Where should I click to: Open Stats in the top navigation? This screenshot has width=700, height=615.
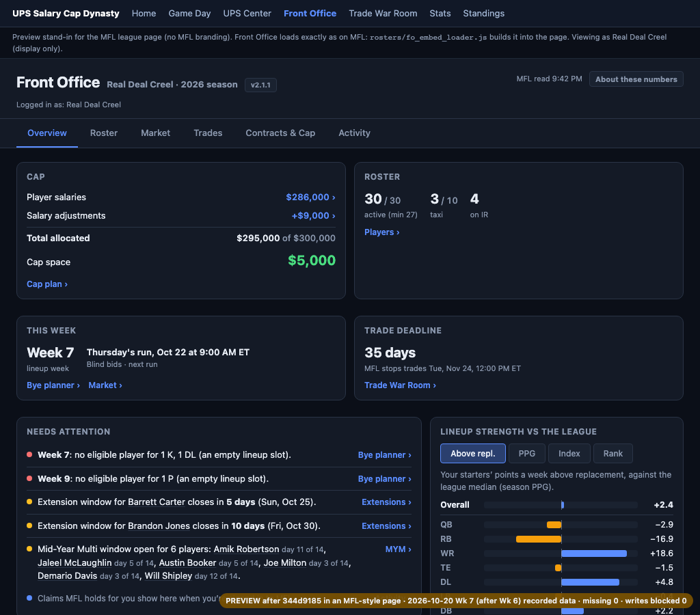440,14
